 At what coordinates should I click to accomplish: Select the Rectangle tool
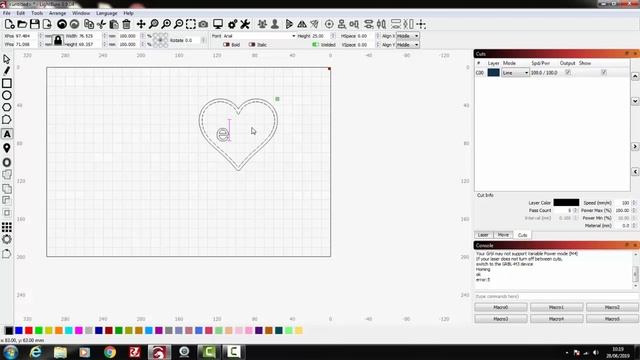coord(7,83)
